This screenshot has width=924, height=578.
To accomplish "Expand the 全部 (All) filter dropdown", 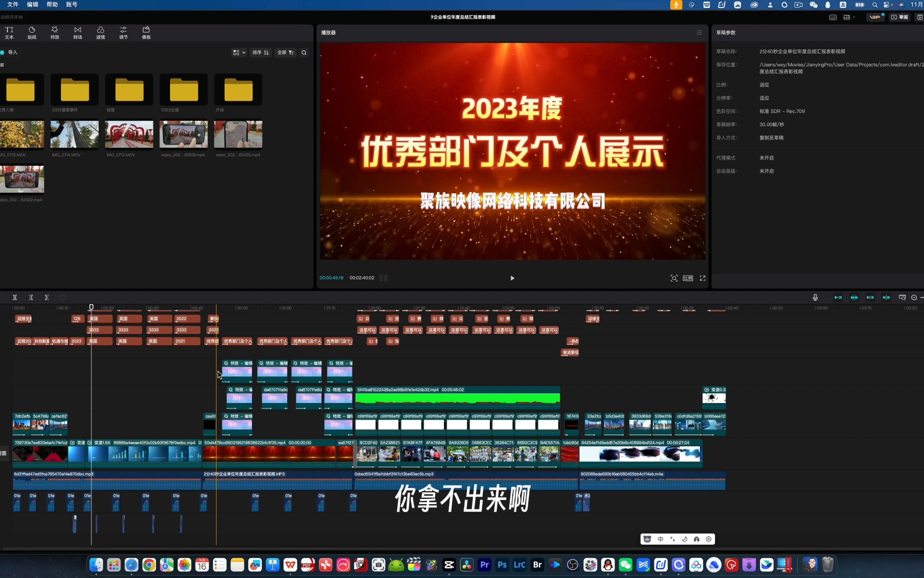I will tap(285, 52).
